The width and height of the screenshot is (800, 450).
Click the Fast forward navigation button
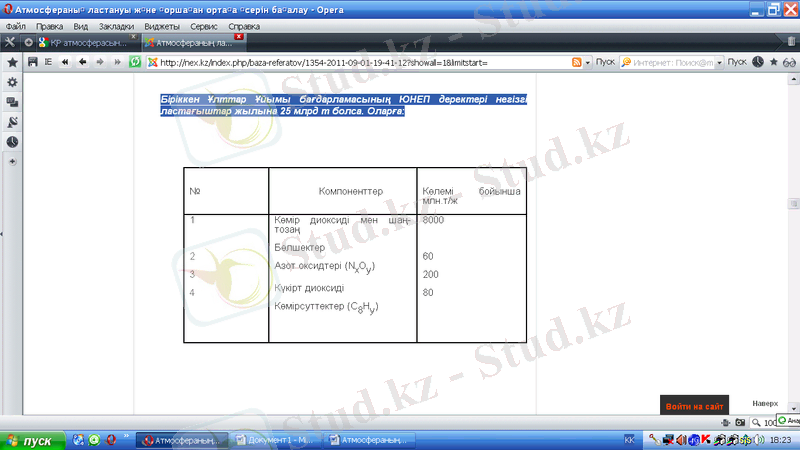tap(117, 62)
